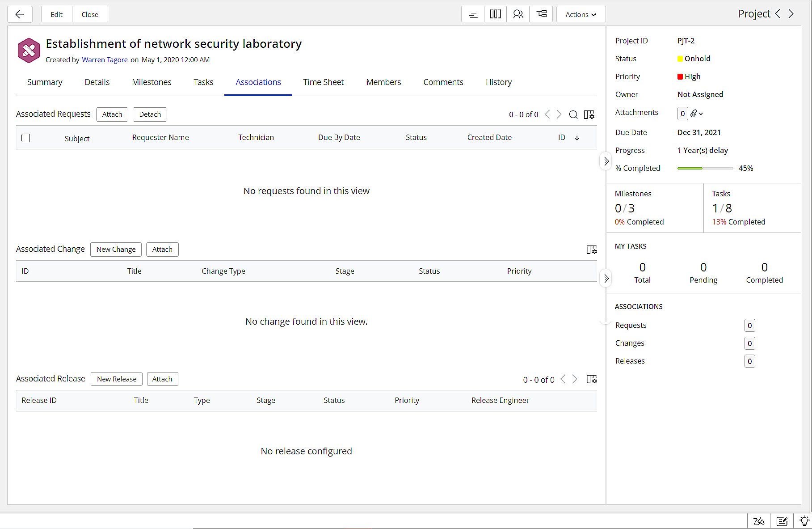Switch to the kanban board view icon
Image resolution: width=812 pixels, height=529 pixels.
[x=495, y=14]
